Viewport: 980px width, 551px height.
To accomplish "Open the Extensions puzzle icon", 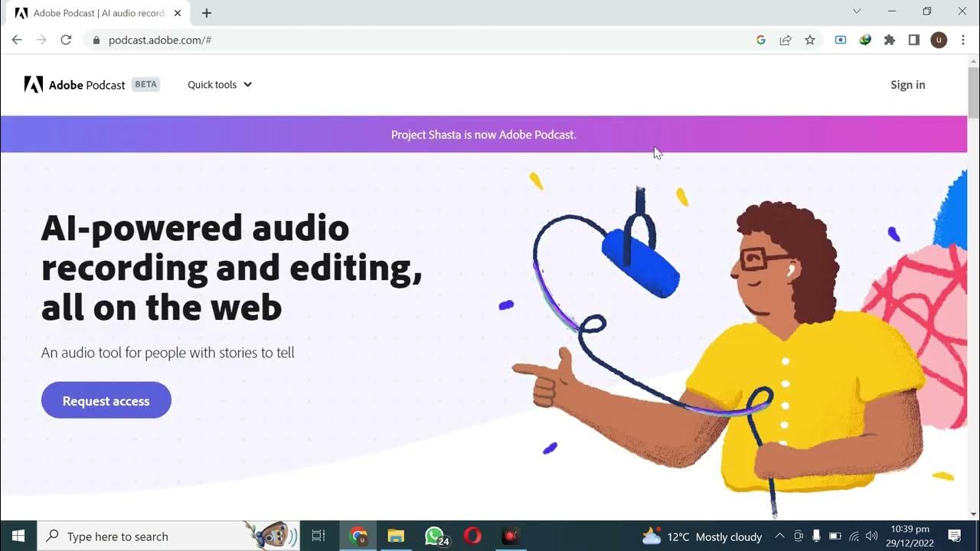I will coord(890,40).
